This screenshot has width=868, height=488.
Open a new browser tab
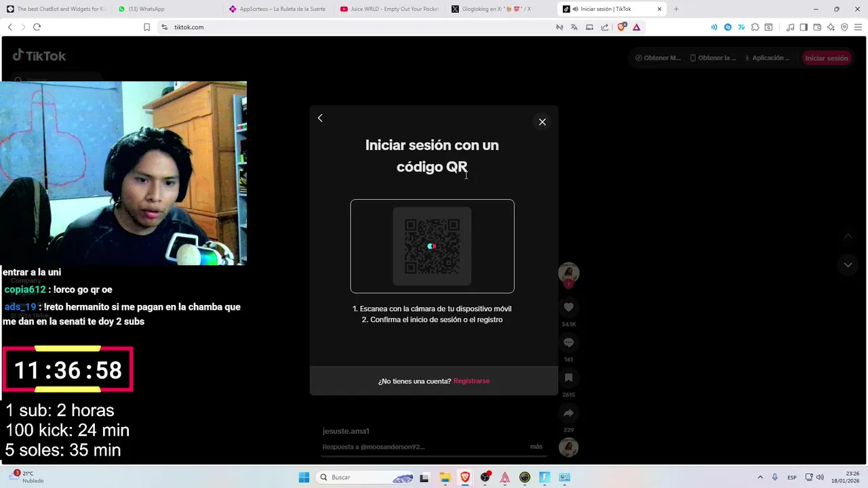click(676, 9)
